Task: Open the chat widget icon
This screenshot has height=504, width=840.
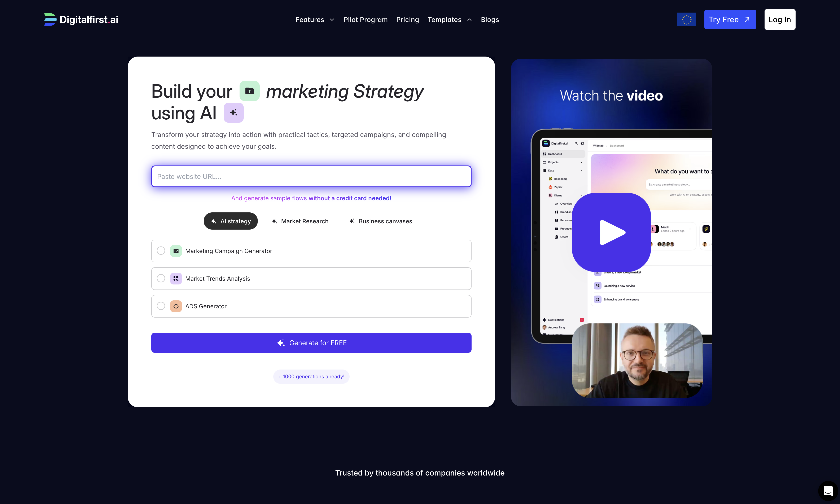Action: pyautogui.click(x=828, y=491)
